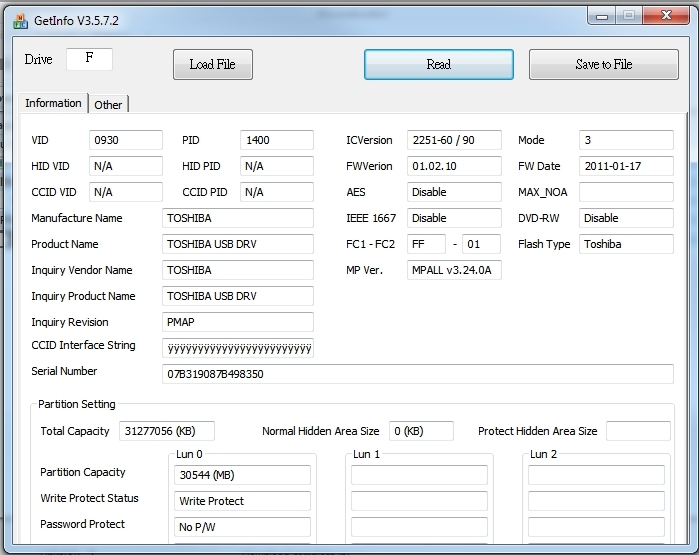Click Lun 0 Write Protect status field
The image size is (699, 555).
coord(242,501)
